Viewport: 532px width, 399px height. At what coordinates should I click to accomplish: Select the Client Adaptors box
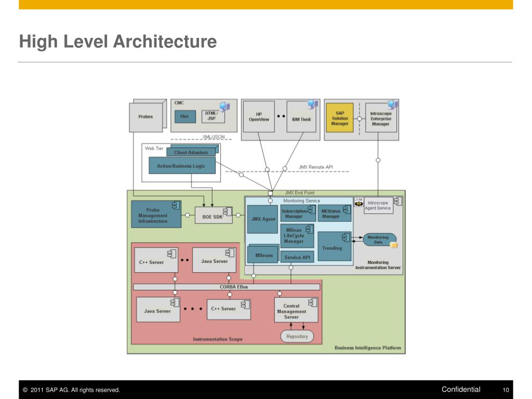tap(191, 152)
